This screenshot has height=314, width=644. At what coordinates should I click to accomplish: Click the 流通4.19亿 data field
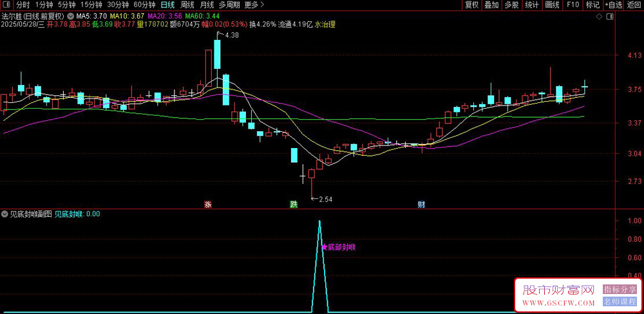(x=296, y=24)
